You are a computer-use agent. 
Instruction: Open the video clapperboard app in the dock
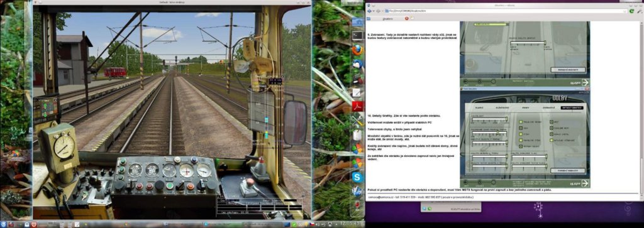[358, 78]
